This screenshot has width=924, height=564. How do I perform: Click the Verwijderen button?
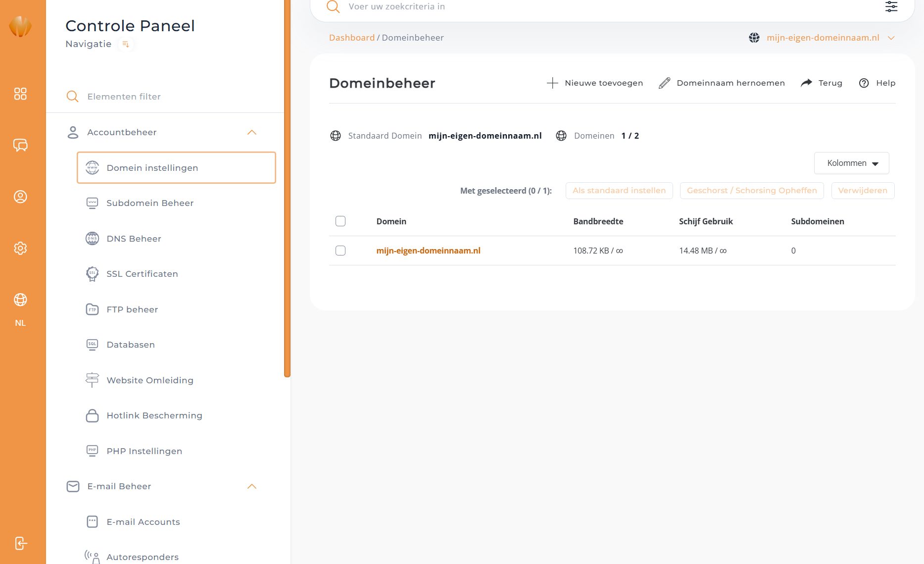pos(863,191)
